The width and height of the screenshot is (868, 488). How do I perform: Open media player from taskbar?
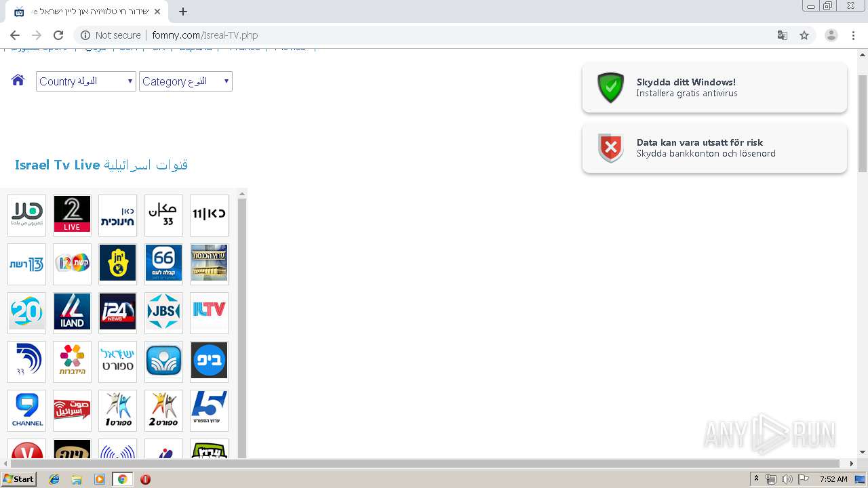[100, 479]
